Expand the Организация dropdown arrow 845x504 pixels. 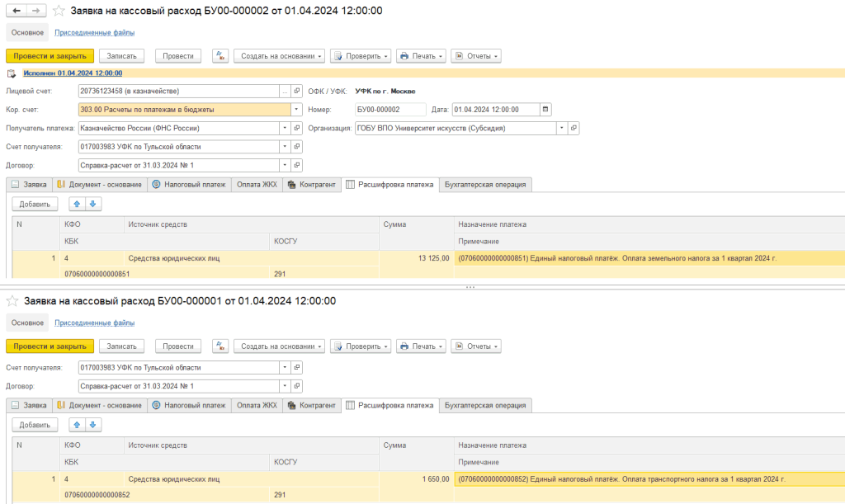click(561, 128)
